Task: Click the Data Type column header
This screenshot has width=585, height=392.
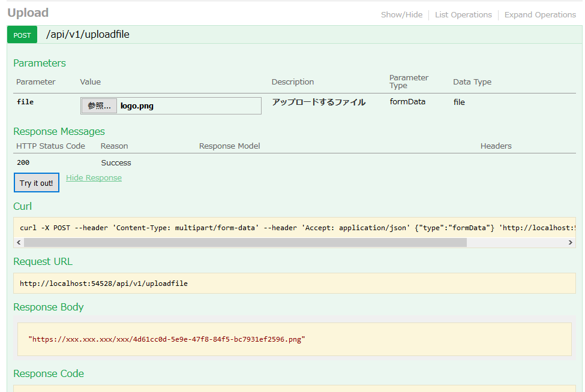Action: (x=472, y=82)
